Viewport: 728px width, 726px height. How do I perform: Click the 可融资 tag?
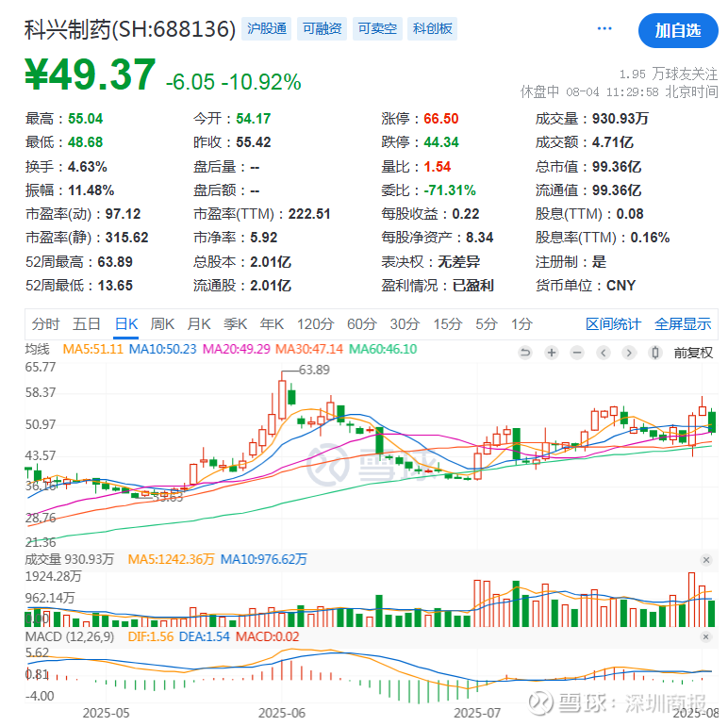point(322,29)
